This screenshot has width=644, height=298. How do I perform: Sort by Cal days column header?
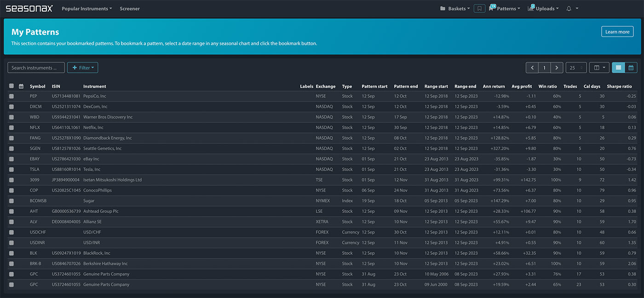pos(592,86)
